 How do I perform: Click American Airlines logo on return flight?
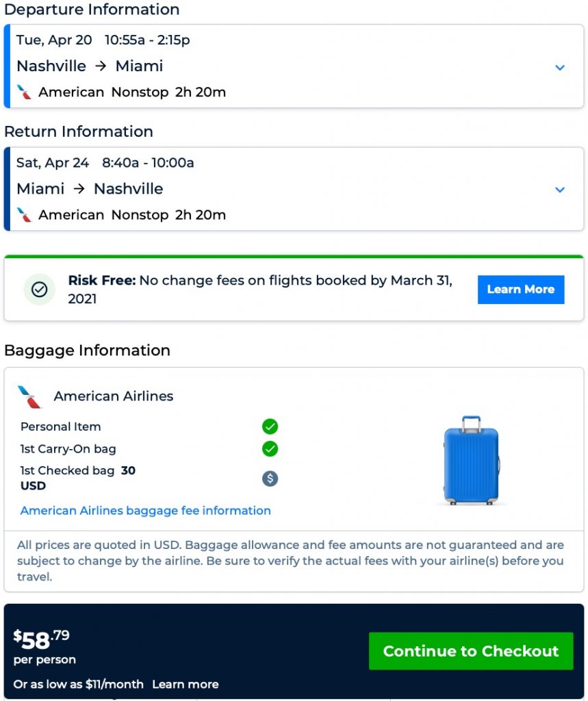(25, 214)
